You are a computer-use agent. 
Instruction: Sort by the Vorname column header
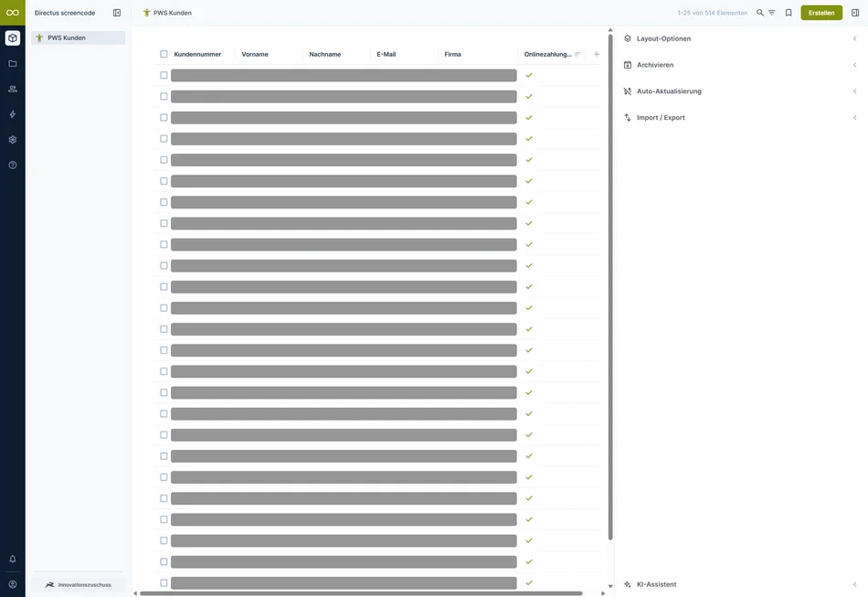[255, 54]
